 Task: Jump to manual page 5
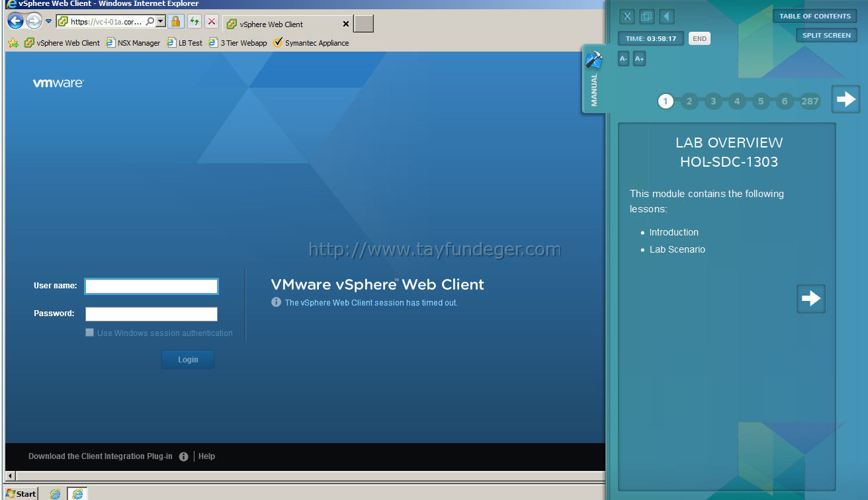[x=761, y=101]
